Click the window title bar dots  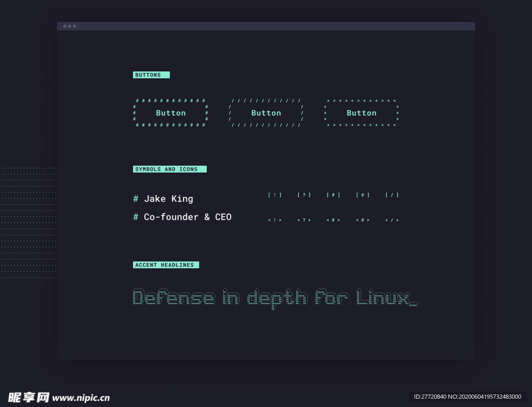tap(69, 26)
